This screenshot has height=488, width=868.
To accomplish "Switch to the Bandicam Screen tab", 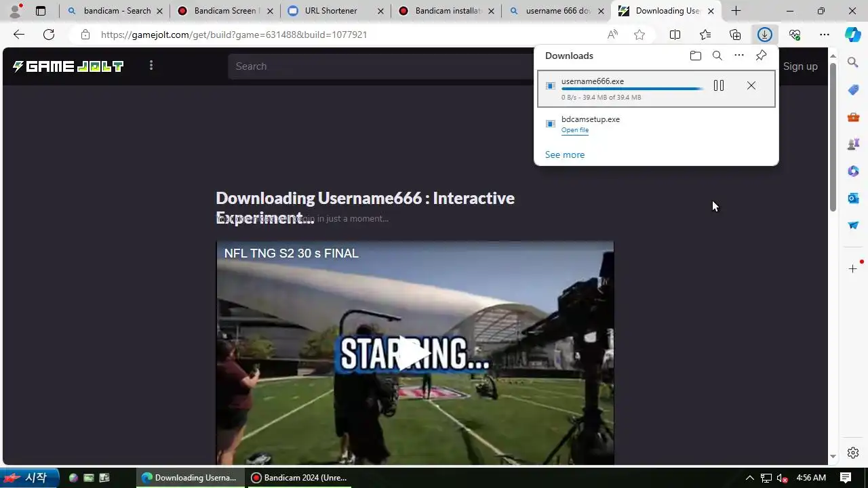I will point(224,11).
